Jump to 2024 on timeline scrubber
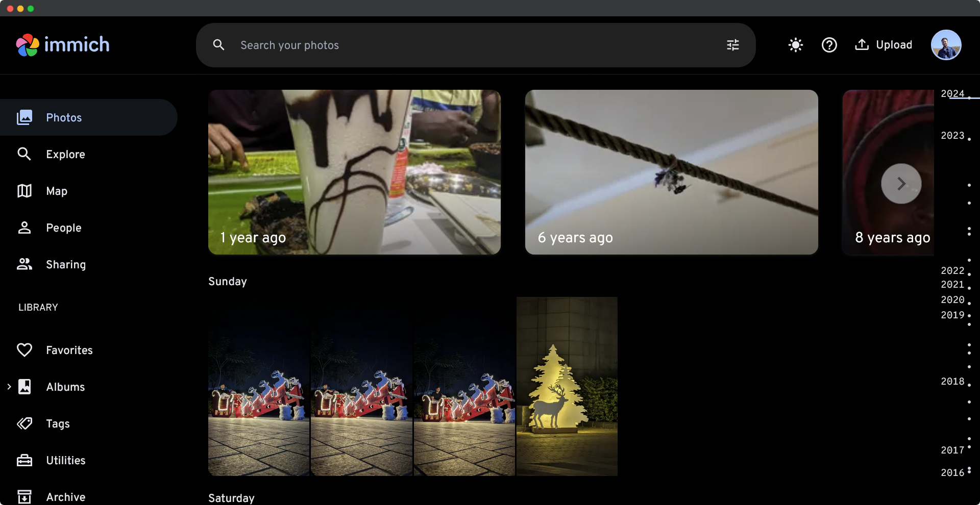Viewport: 980px width, 505px height. [952, 93]
